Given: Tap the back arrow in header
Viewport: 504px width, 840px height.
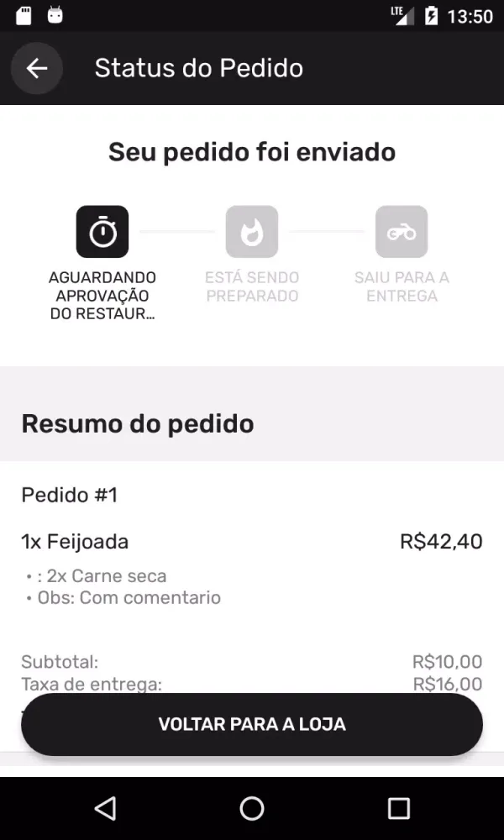Looking at the screenshot, I should (37, 68).
